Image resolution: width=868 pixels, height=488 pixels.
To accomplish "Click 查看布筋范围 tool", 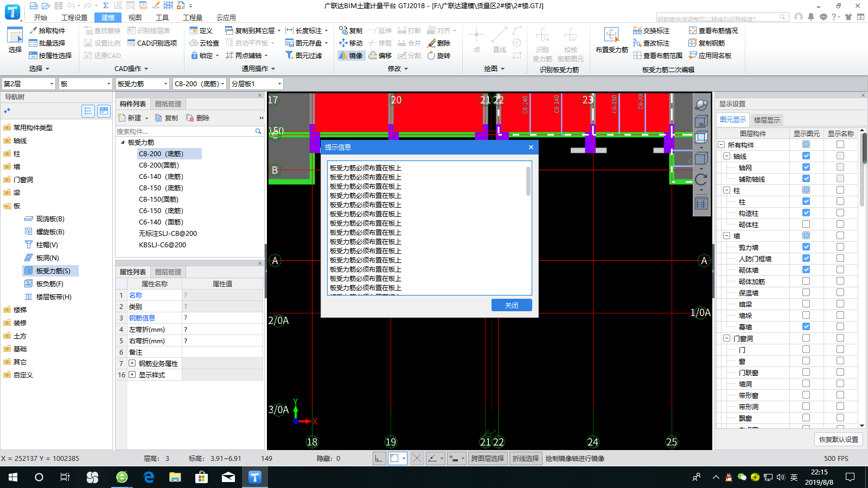I will pos(658,55).
